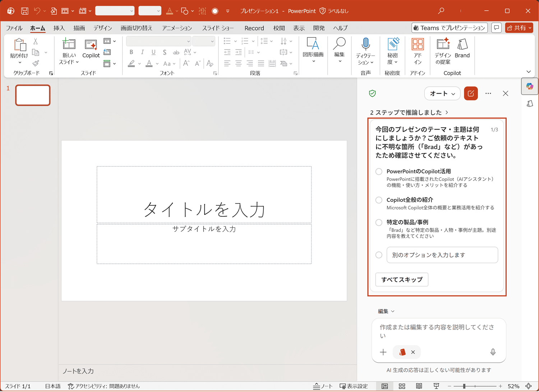Switch to the アニメーション tab
The image size is (539, 392).
[177, 28]
